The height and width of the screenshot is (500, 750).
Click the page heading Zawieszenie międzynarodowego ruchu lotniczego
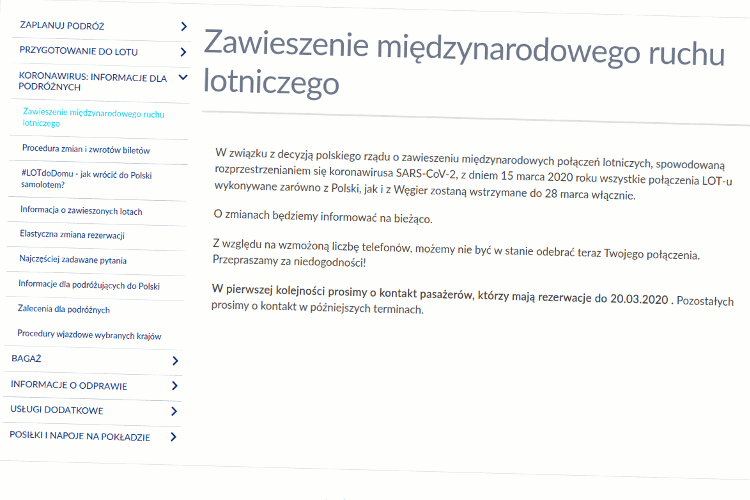click(x=464, y=62)
